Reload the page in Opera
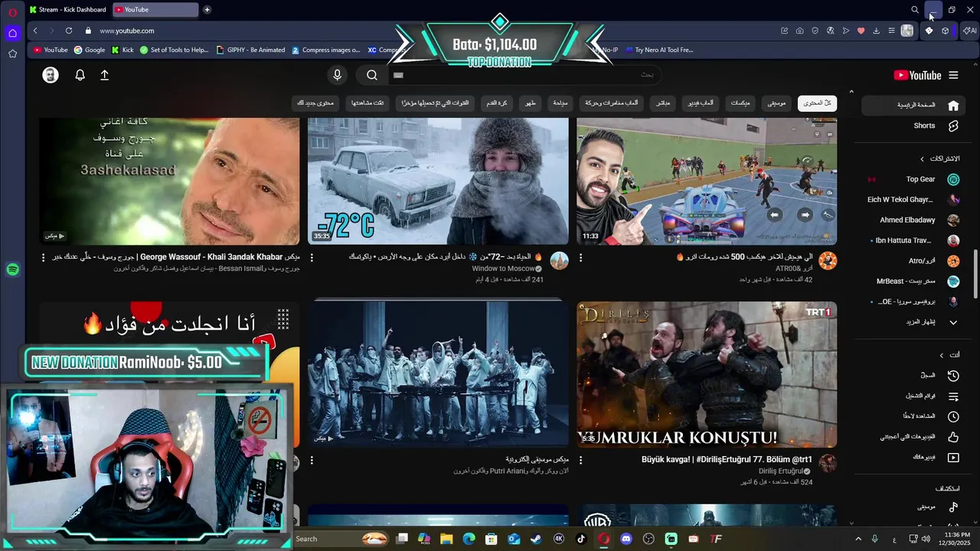 pyautogui.click(x=69, y=31)
